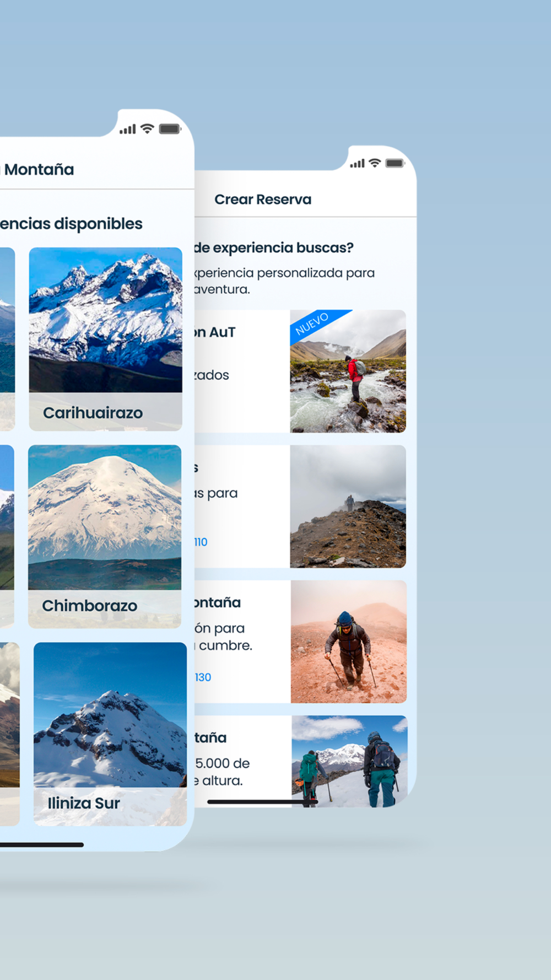Click the Montaña header title
Image resolution: width=551 pixels, height=980 pixels.
pyautogui.click(x=39, y=169)
